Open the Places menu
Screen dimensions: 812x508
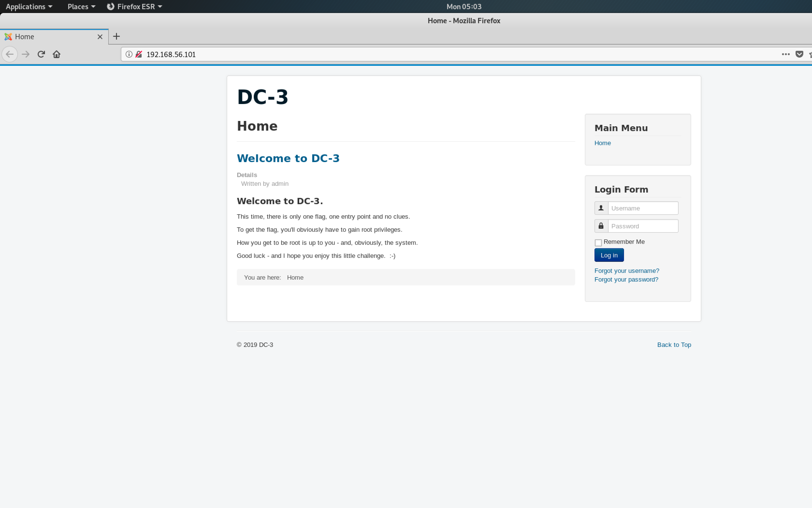tap(81, 6)
